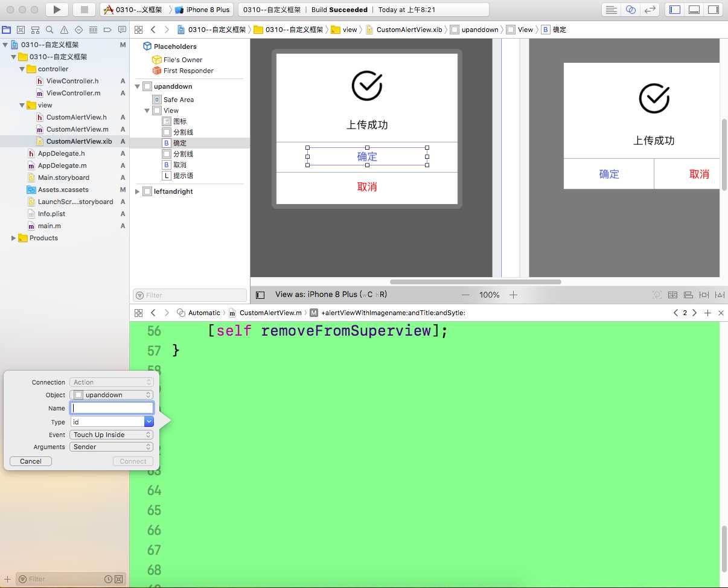Viewport: 728px width, 588px height.
Task: Collapse the controller group
Action: pyautogui.click(x=22, y=69)
